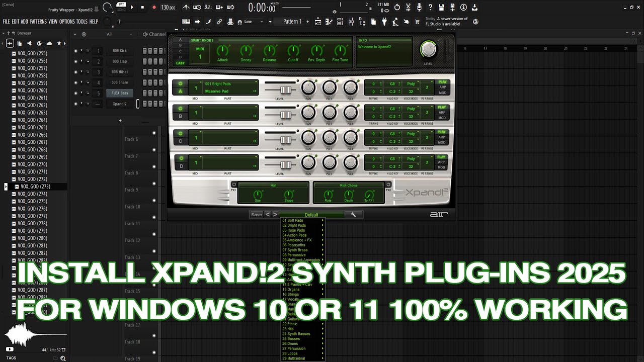Select 01 Soft Pads preset category
The height and width of the screenshot is (362, 644).
(303, 220)
